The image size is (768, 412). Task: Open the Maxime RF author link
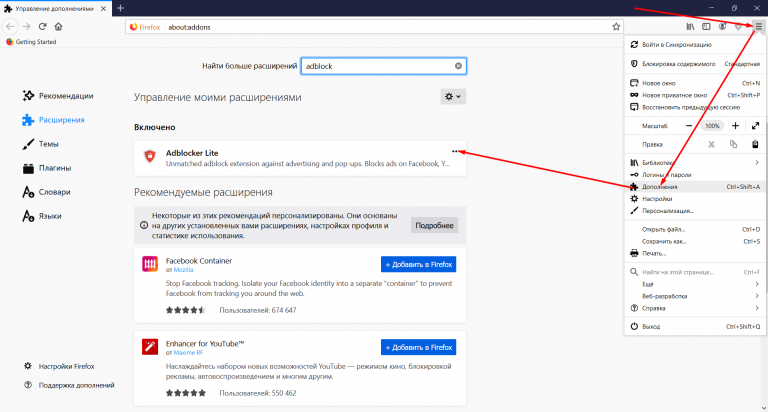click(x=188, y=353)
